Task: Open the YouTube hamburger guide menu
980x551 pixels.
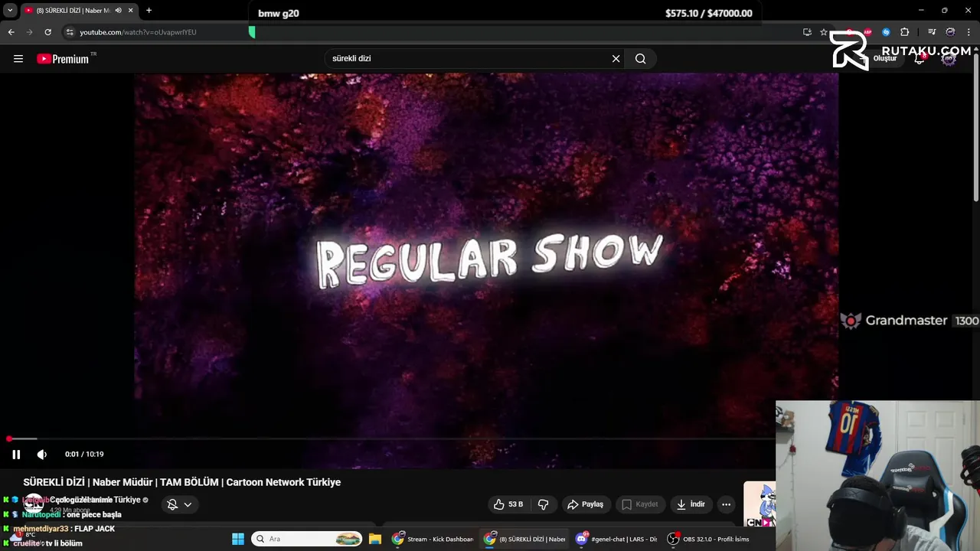Action: point(18,59)
